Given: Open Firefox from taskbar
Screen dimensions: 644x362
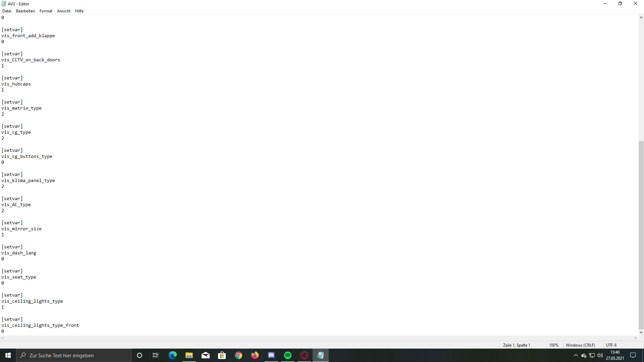Looking at the screenshot, I should (x=255, y=355).
